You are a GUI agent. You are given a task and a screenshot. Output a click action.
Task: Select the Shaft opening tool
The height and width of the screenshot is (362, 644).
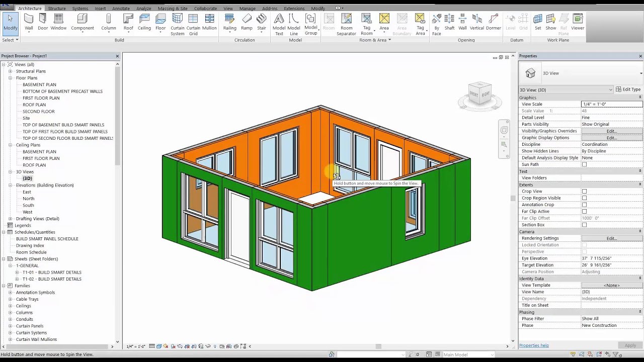click(x=449, y=23)
